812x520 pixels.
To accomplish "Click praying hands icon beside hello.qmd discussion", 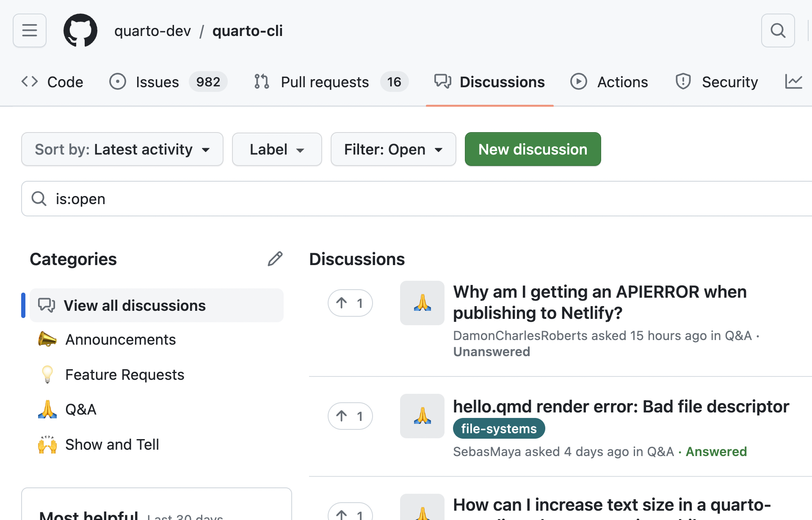I will tap(422, 416).
